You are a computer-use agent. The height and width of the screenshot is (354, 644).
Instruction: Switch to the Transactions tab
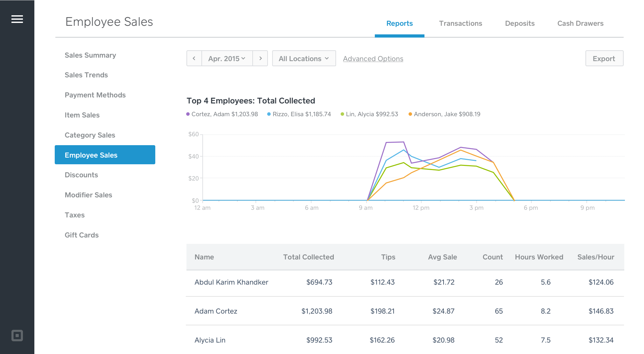click(460, 23)
